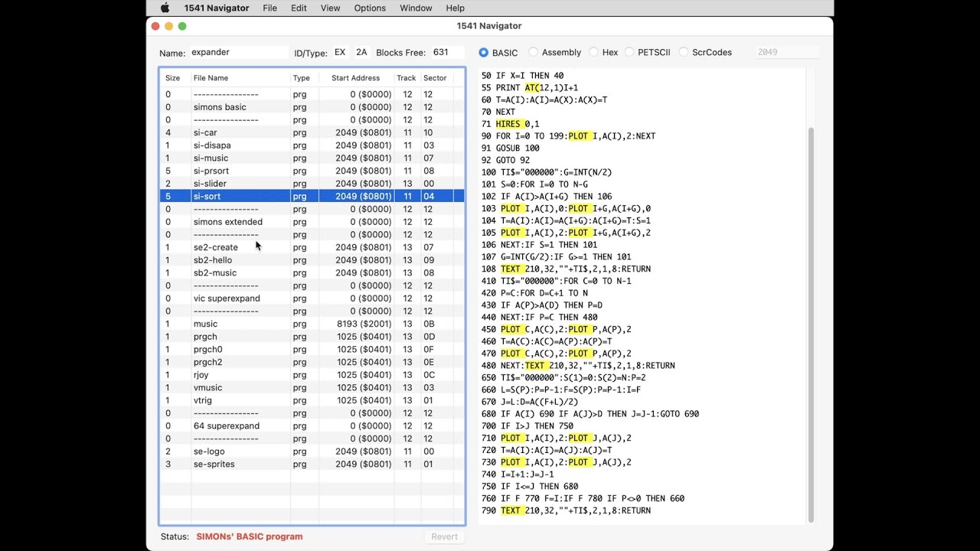Click the code listing vertical scrollbar
The image size is (980, 551).
[812, 324]
